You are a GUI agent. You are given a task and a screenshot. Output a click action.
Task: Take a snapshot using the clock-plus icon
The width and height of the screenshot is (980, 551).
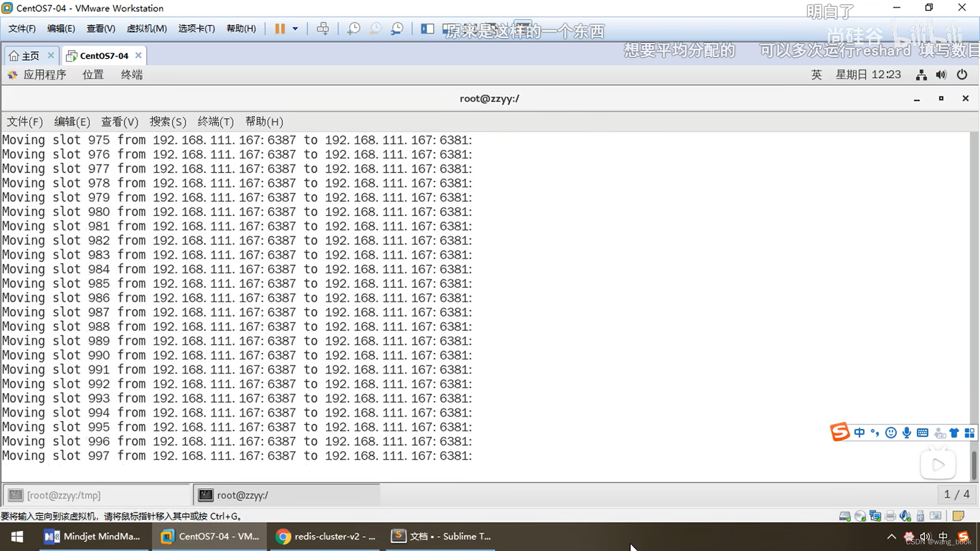tap(353, 29)
